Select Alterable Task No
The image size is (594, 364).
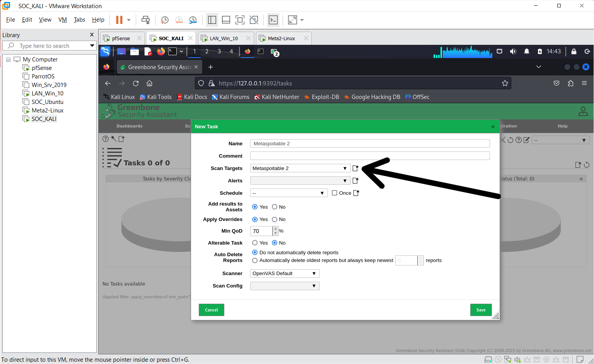pyautogui.click(x=275, y=243)
